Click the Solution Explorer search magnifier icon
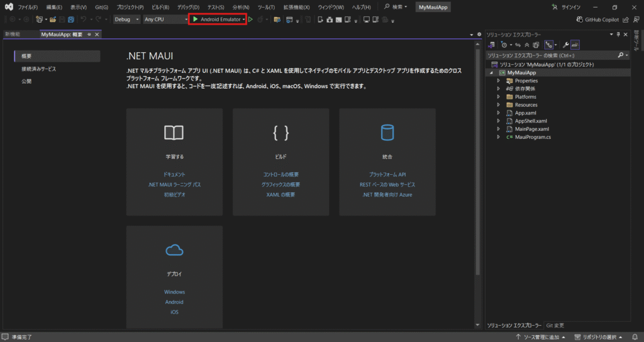 tap(621, 55)
